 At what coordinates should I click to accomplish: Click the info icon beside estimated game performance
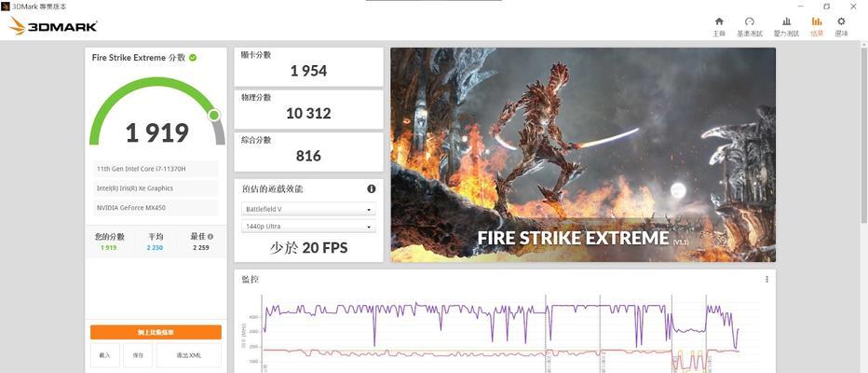click(372, 189)
